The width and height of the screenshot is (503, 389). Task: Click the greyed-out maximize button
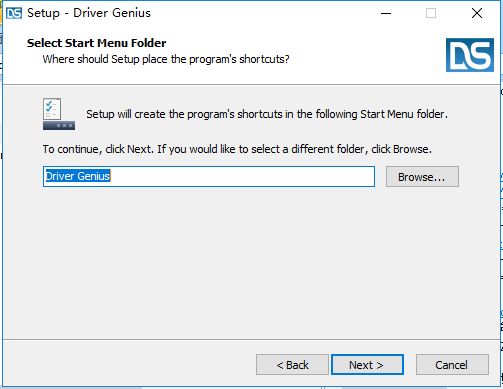click(431, 13)
